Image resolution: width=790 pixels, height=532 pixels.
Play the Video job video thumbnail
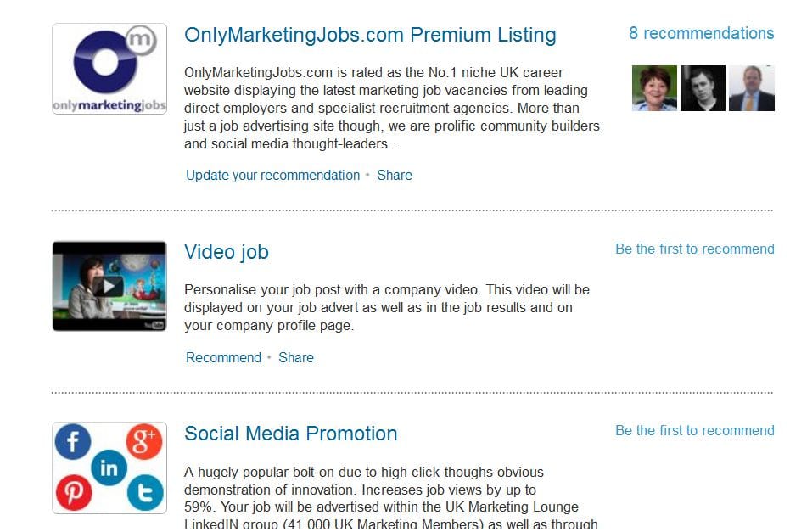(109, 286)
